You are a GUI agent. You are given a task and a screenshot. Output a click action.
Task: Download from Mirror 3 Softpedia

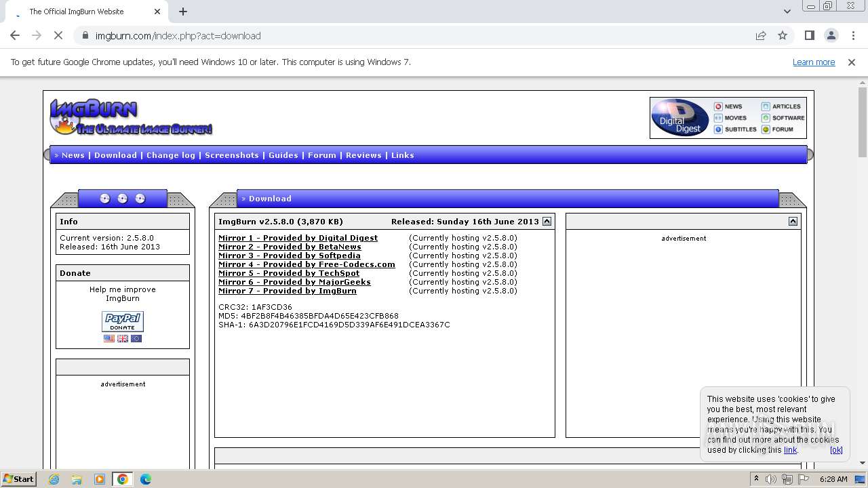coord(290,256)
